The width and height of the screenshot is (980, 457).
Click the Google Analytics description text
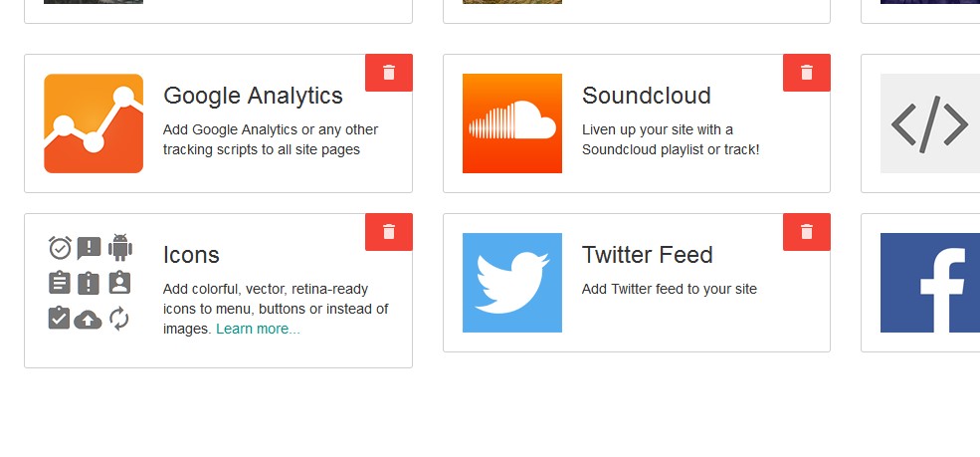pyautogui.click(x=271, y=139)
